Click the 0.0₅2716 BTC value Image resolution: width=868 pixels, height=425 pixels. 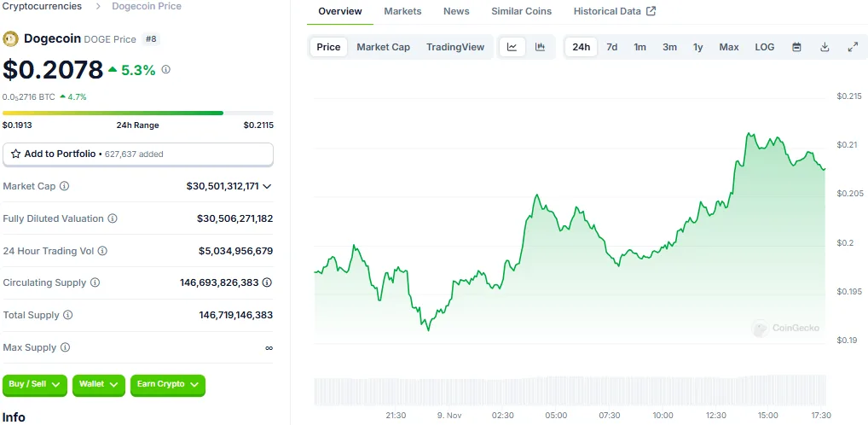point(29,97)
